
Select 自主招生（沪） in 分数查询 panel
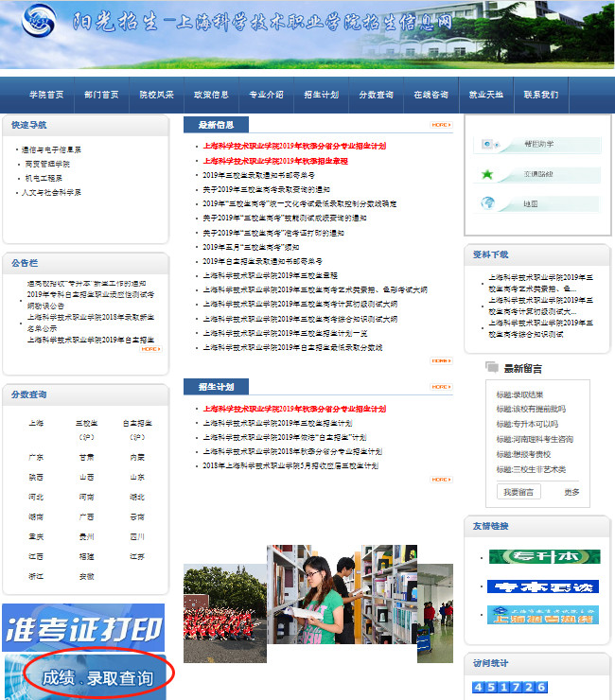[x=137, y=429]
